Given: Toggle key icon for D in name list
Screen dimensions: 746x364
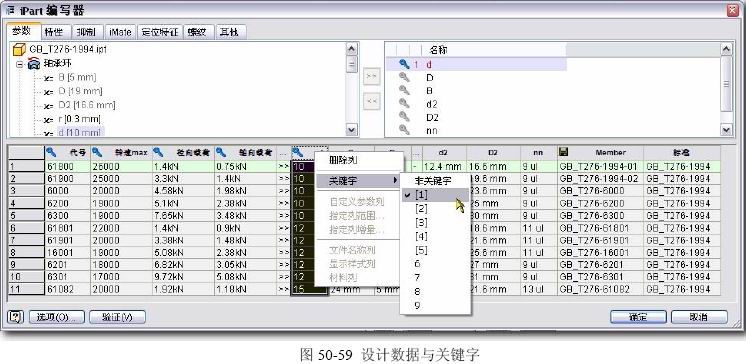Looking at the screenshot, I should [x=404, y=77].
